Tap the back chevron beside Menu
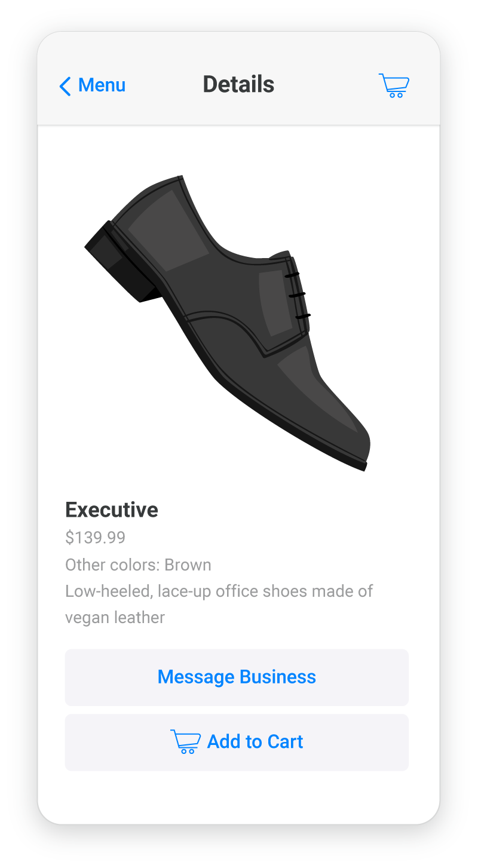 (x=65, y=86)
